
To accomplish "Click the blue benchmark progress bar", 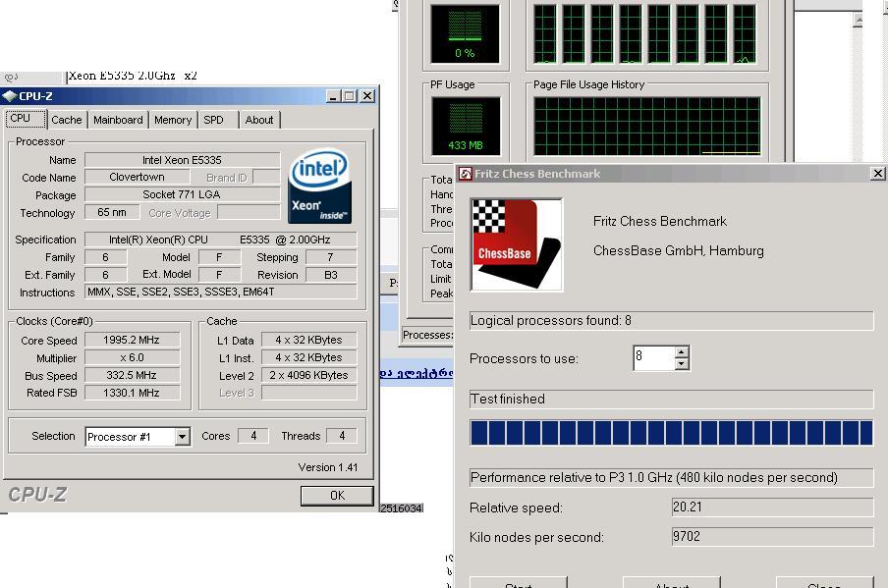I will 671,433.
